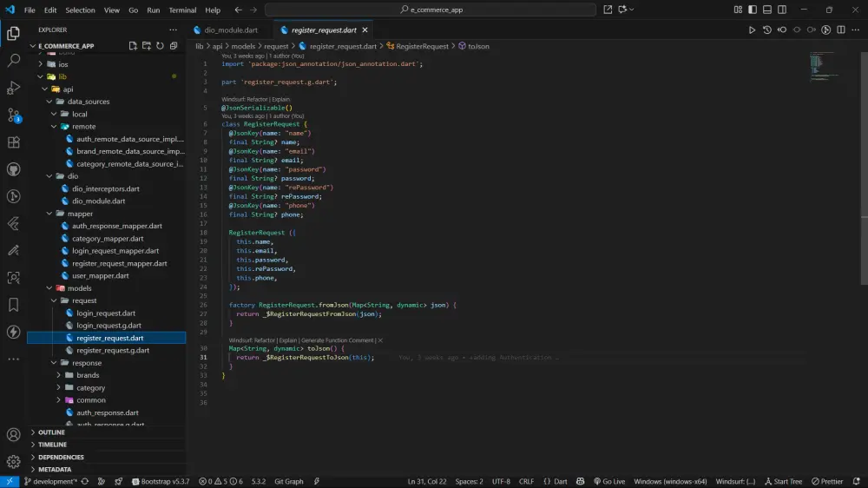Open the Source Control view
Screen dimensions: 868x488
[x=13, y=115]
